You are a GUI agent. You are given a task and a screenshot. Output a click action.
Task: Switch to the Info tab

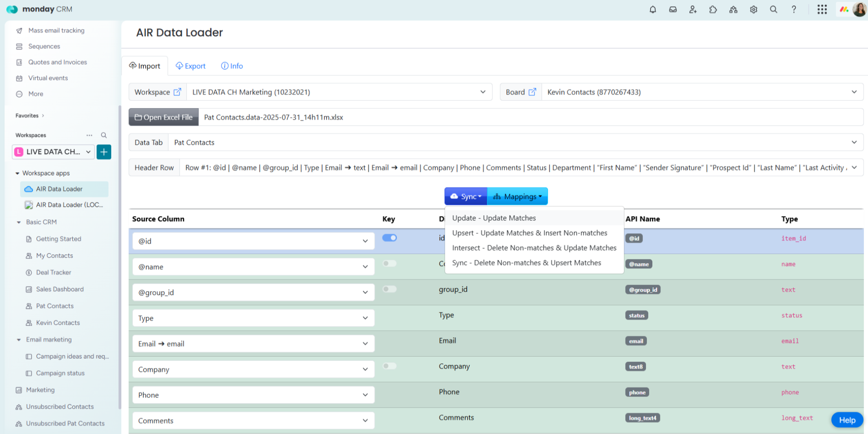232,66
